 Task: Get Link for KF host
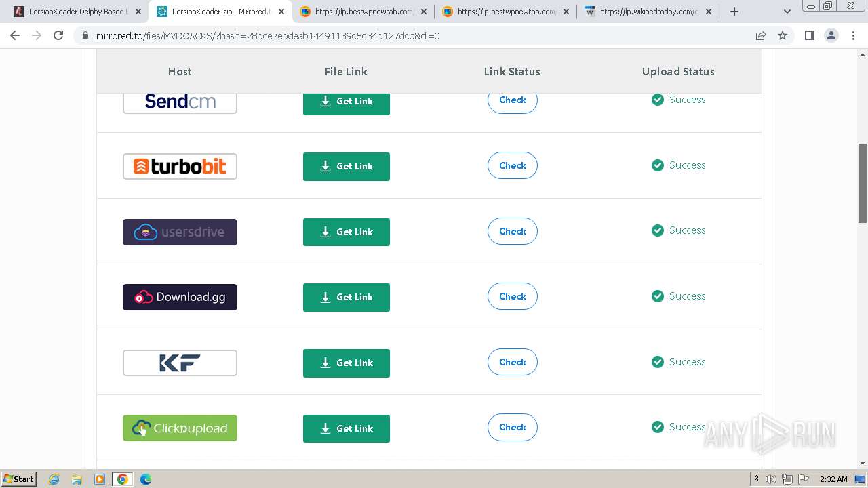(347, 363)
